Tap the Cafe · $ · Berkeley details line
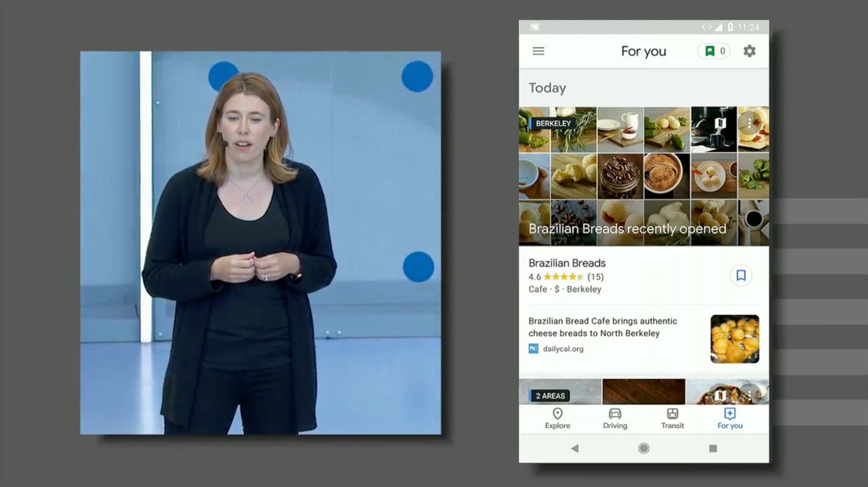 click(x=565, y=289)
